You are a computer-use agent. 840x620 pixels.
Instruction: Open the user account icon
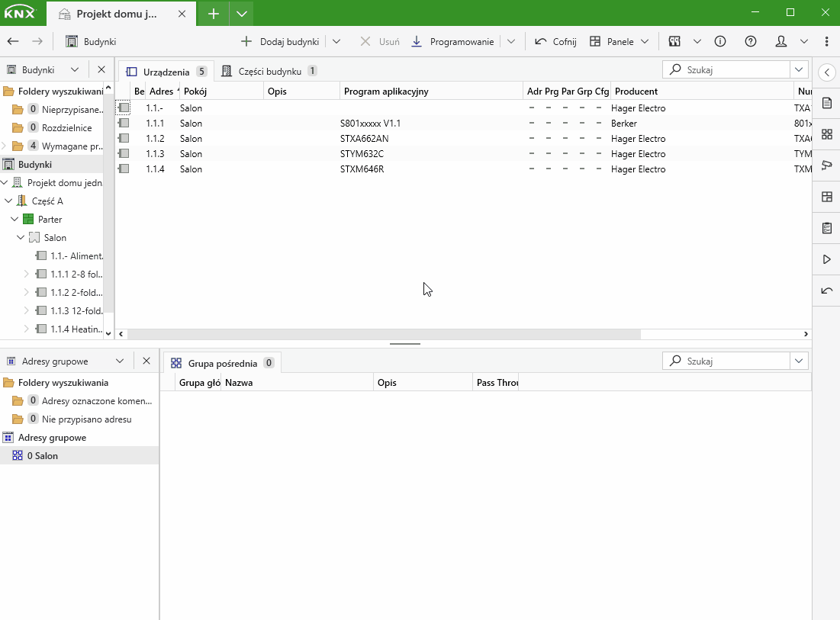tap(780, 41)
